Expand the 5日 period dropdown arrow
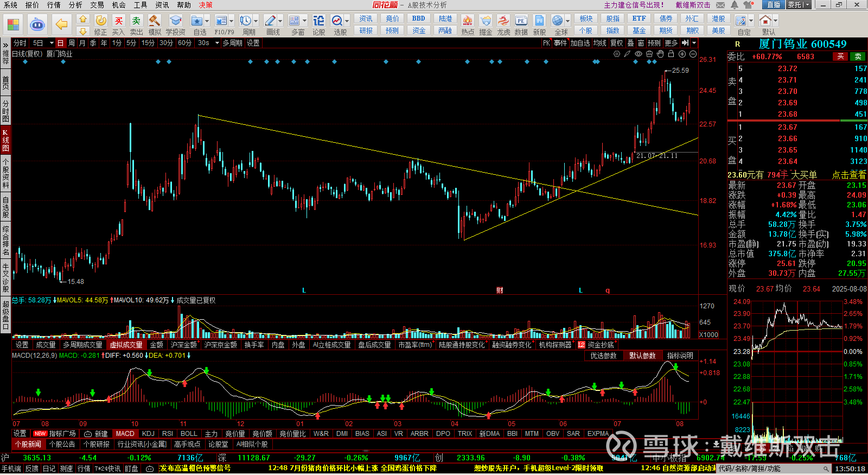The width and height of the screenshot is (868, 475). [52, 43]
